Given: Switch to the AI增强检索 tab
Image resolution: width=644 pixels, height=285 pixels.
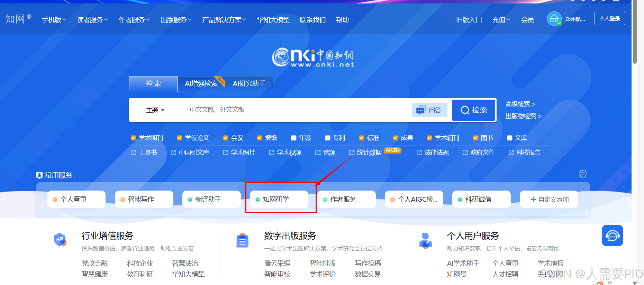Looking at the screenshot, I should pyautogui.click(x=201, y=84).
